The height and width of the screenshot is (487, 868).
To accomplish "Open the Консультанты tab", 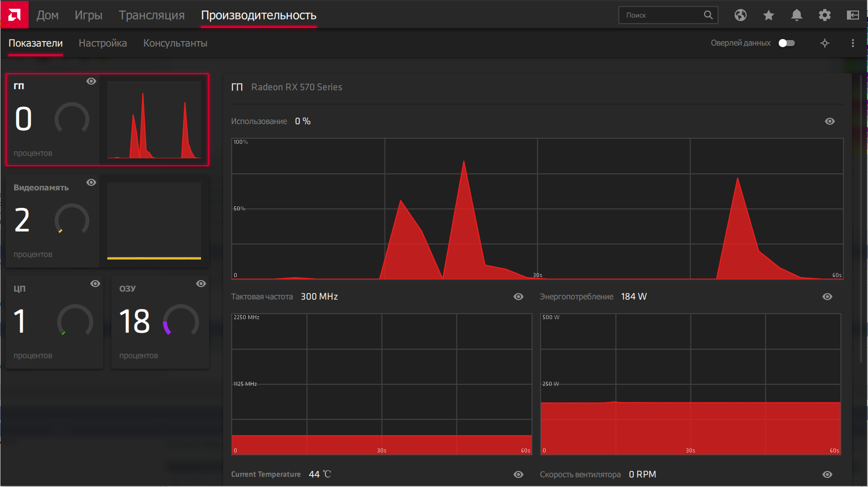I will pos(176,43).
